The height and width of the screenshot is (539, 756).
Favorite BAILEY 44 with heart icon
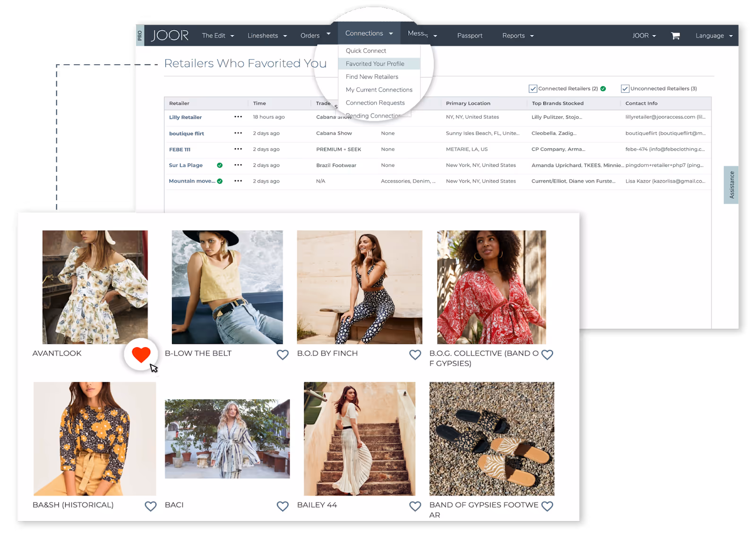tap(415, 506)
